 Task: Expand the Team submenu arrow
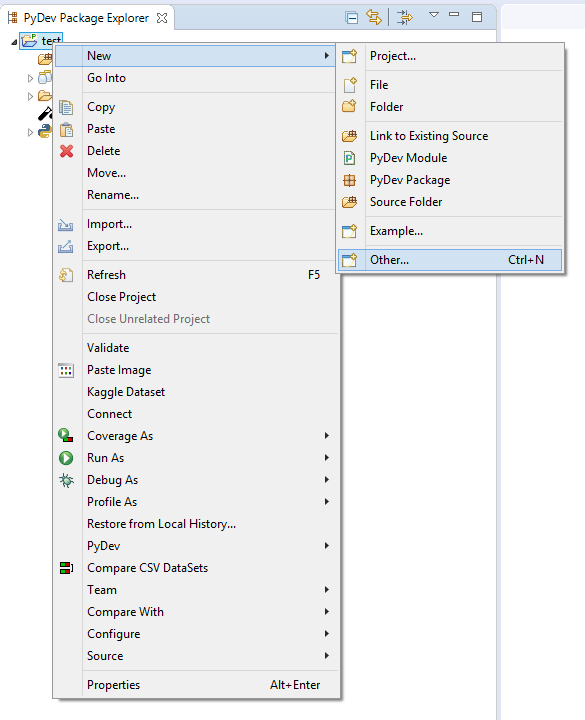click(326, 590)
